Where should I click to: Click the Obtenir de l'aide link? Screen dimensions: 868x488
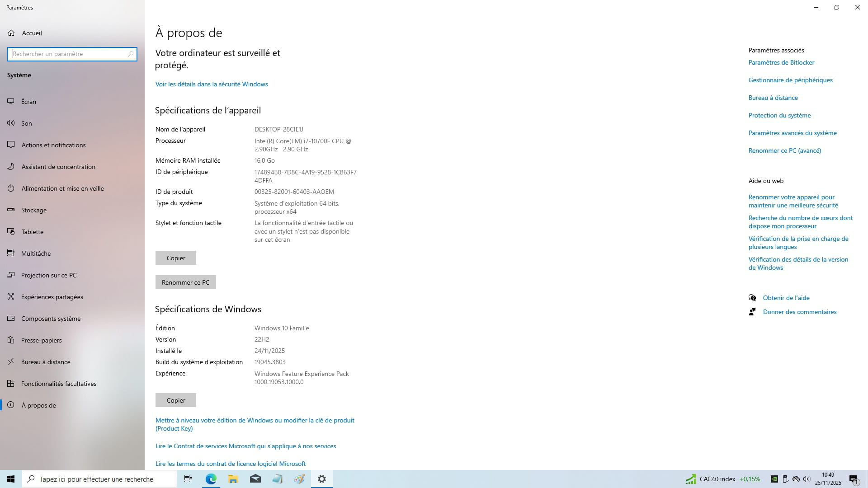click(786, 298)
